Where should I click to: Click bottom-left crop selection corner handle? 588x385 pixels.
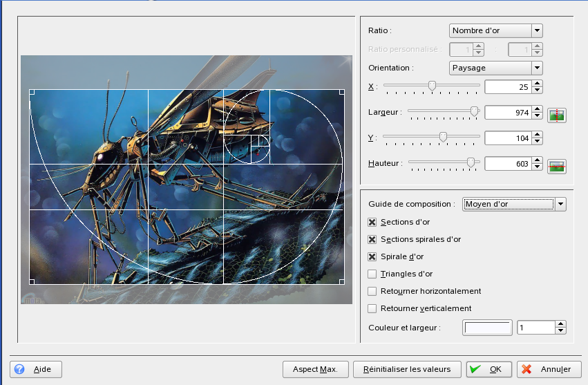[x=32, y=282]
